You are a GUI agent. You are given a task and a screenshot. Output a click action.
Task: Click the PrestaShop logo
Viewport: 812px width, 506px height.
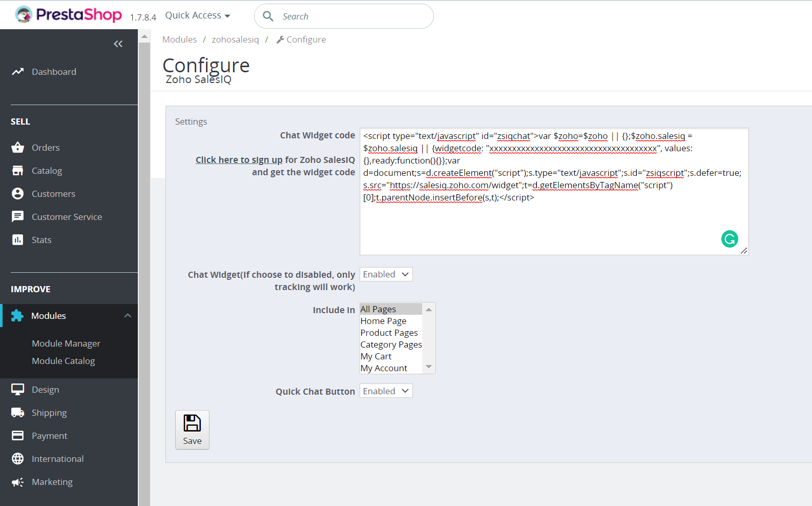(x=69, y=15)
